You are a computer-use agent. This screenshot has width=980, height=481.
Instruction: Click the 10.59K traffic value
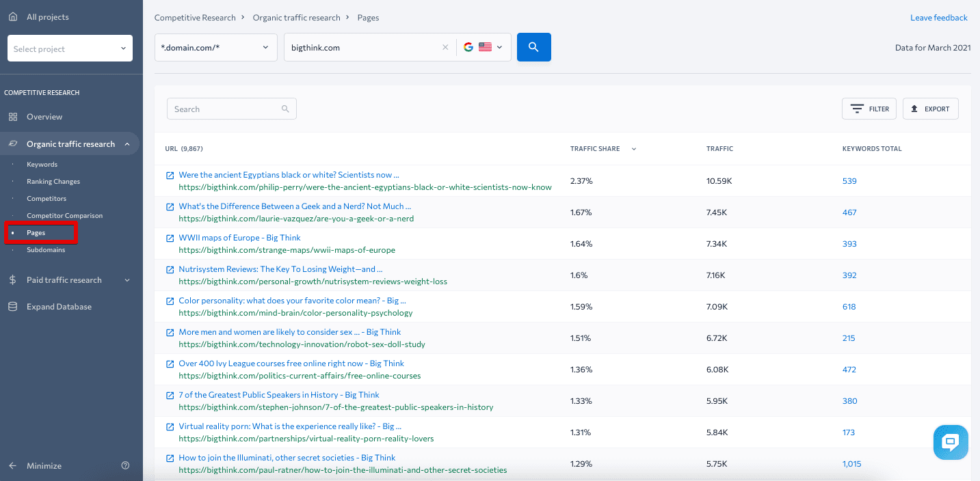[719, 181]
